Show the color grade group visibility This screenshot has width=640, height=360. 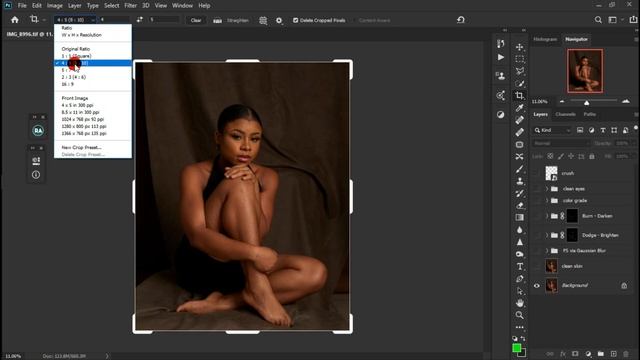[537, 200]
